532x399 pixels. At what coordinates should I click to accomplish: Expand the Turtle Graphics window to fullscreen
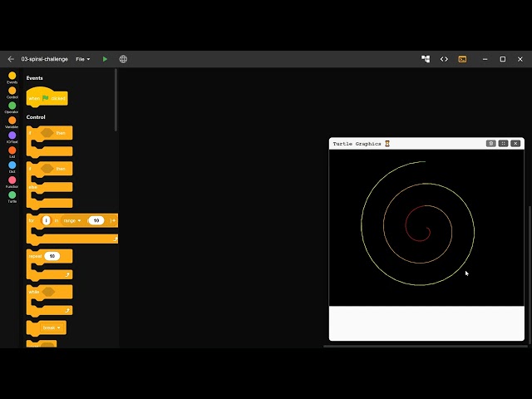(x=503, y=144)
